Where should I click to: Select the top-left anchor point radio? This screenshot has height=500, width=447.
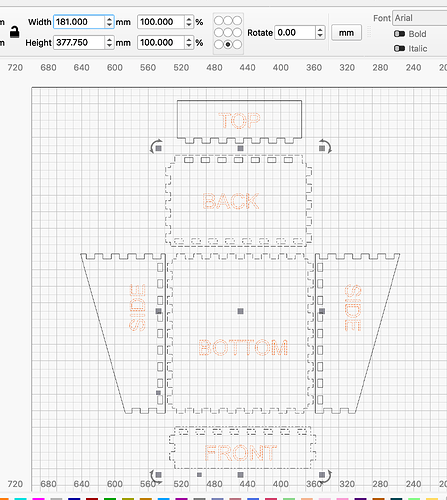[219, 21]
